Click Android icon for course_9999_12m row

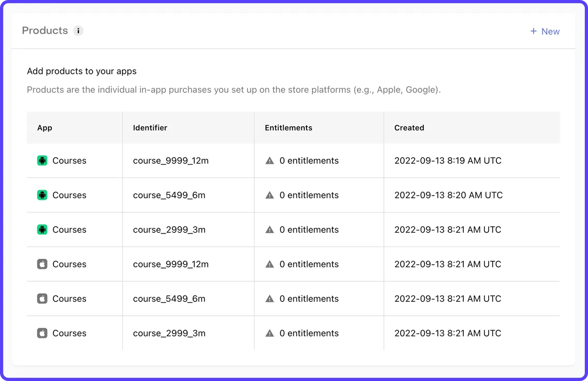pos(42,160)
